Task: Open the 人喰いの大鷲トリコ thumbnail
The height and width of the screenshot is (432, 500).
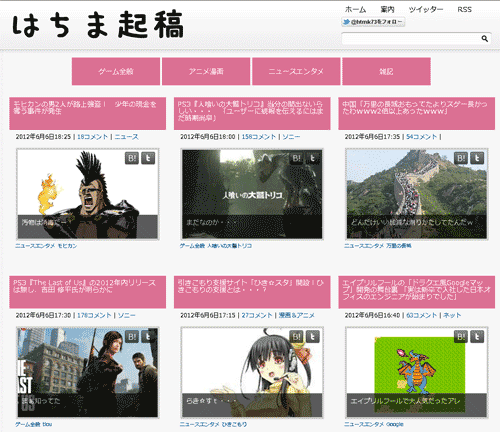Action: 252,194
